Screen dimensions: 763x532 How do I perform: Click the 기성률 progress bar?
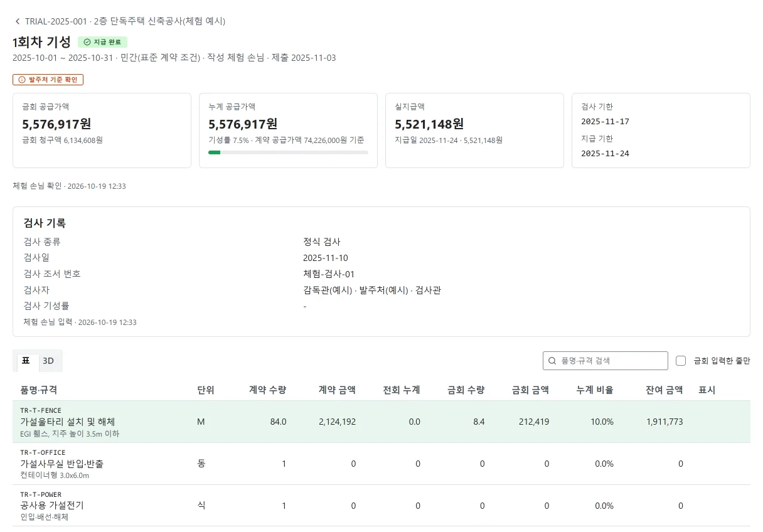pos(288,152)
